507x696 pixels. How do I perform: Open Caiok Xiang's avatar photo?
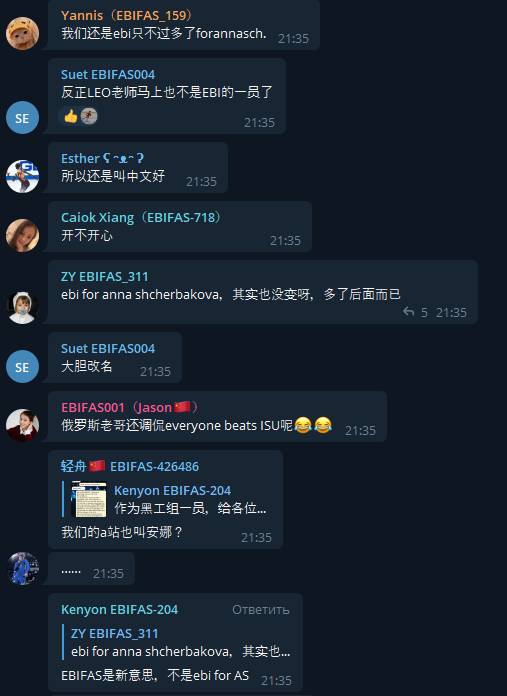pos(22,235)
